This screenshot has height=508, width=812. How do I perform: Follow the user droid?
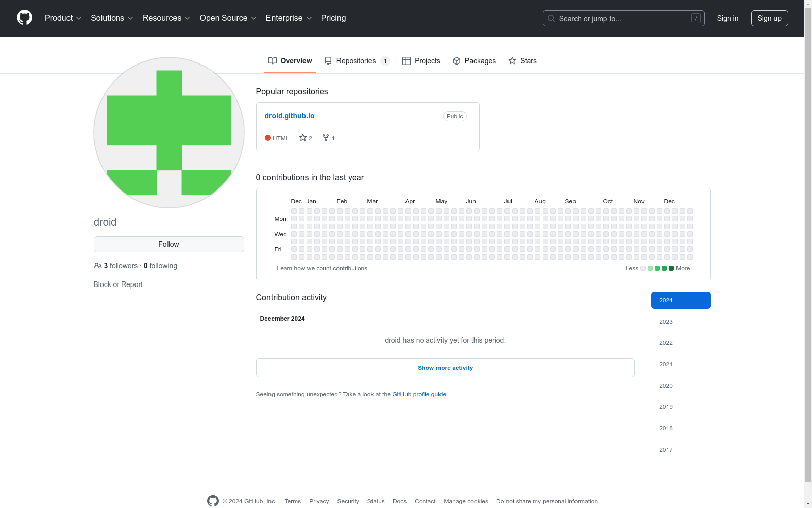[169, 244]
